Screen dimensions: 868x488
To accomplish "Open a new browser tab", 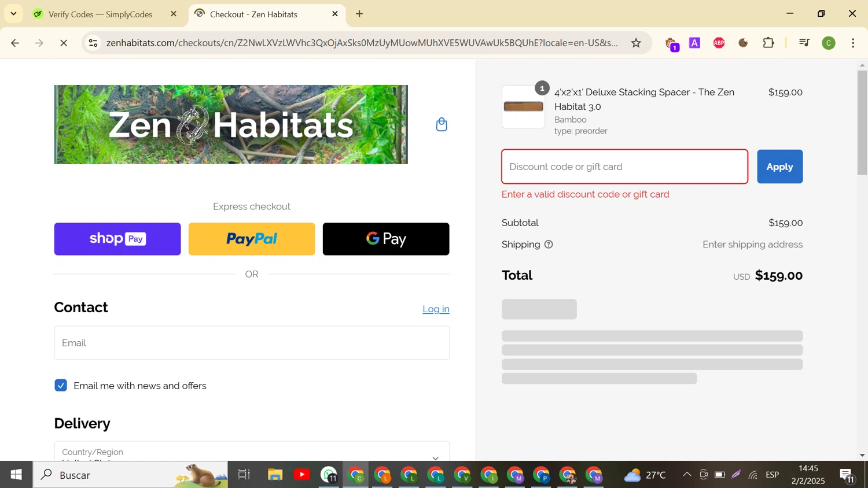I will (359, 14).
